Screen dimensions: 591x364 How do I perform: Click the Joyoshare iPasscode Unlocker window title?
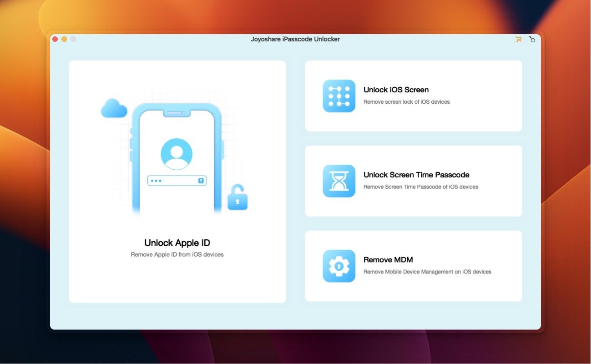pos(295,39)
